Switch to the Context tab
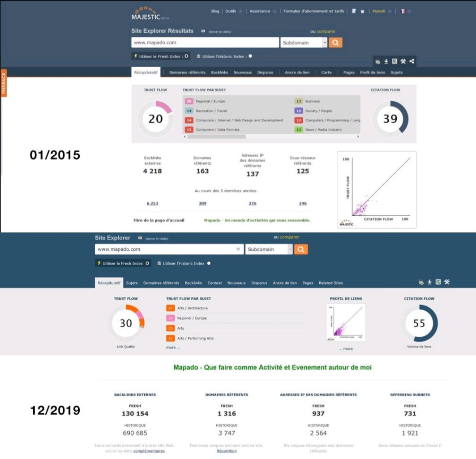The height and width of the screenshot is (459, 476). [214, 283]
